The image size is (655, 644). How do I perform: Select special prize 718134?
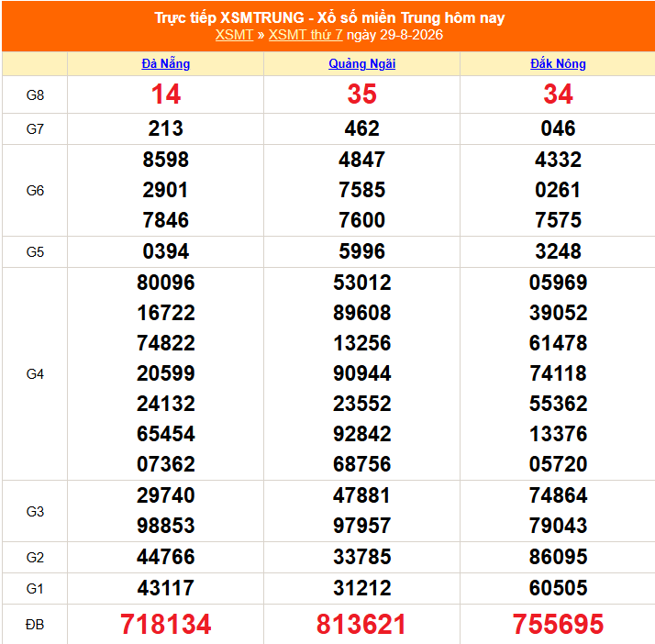(x=166, y=625)
